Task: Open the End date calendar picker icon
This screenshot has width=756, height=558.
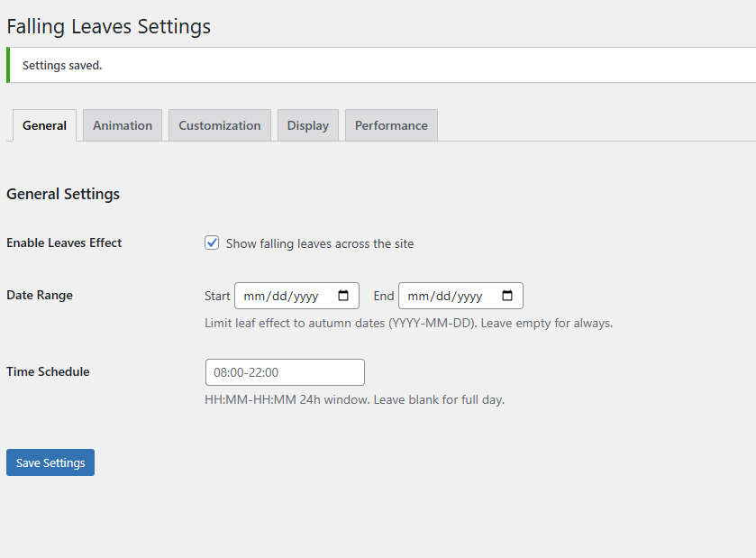Action: click(507, 296)
